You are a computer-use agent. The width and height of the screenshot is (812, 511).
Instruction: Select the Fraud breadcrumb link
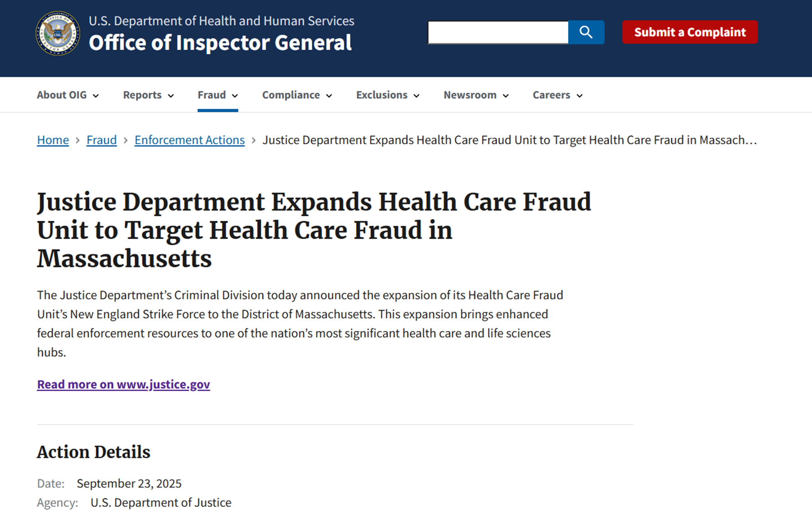(x=102, y=140)
